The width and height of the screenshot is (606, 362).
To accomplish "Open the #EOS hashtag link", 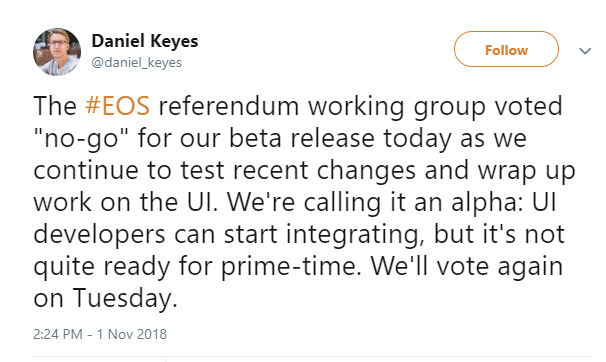I will coord(117,105).
